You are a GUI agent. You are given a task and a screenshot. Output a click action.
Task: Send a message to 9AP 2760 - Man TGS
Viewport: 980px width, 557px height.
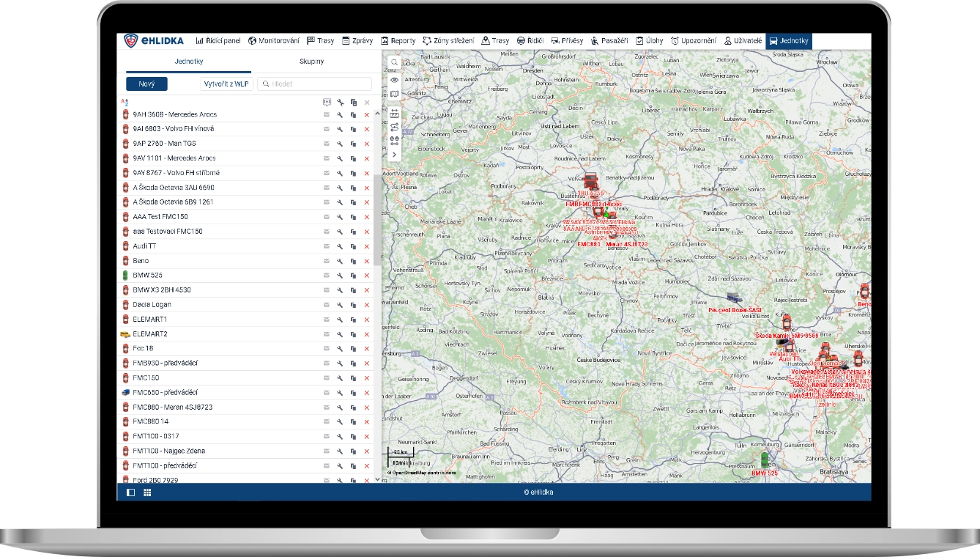coord(327,144)
